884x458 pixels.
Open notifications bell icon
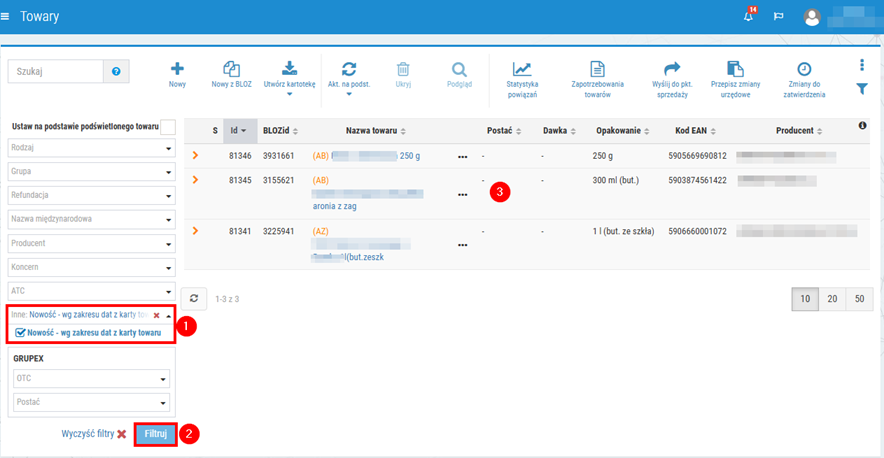coord(749,17)
